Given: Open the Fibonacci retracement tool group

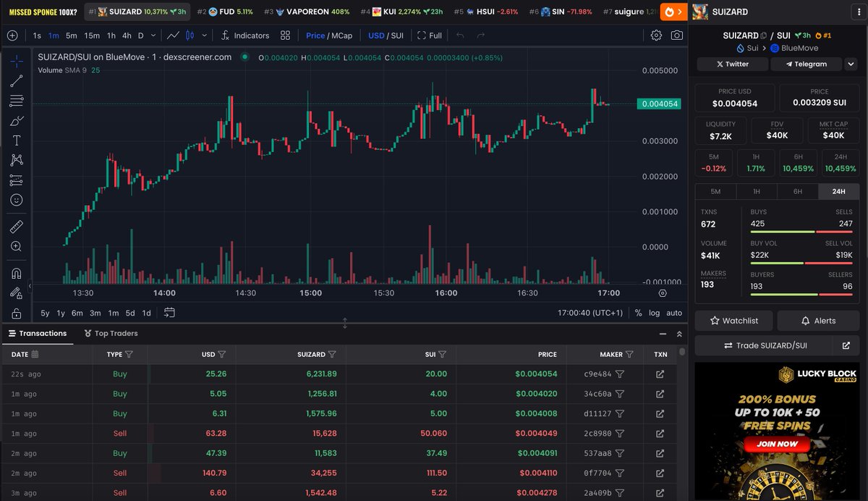Looking at the screenshot, I should pos(16,101).
